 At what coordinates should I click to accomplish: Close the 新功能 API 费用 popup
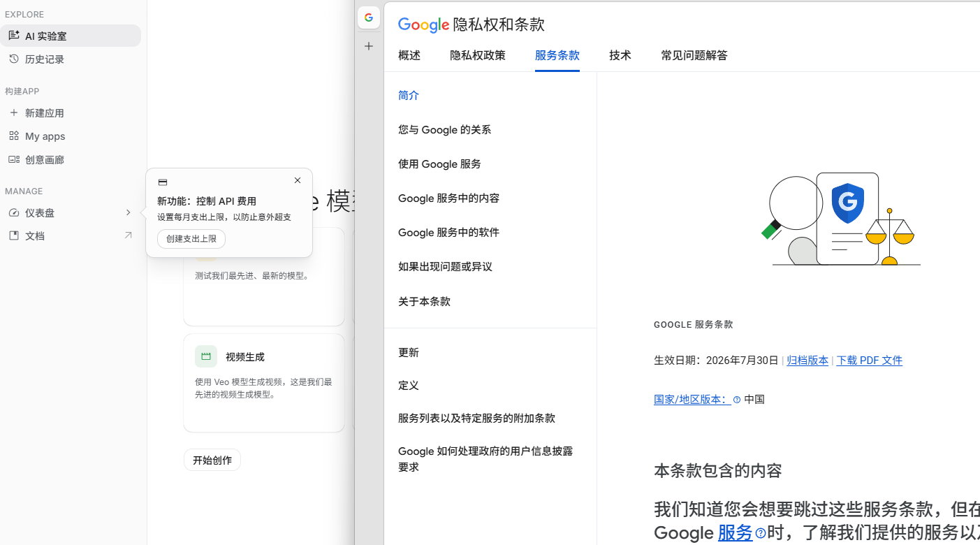(x=298, y=180)
